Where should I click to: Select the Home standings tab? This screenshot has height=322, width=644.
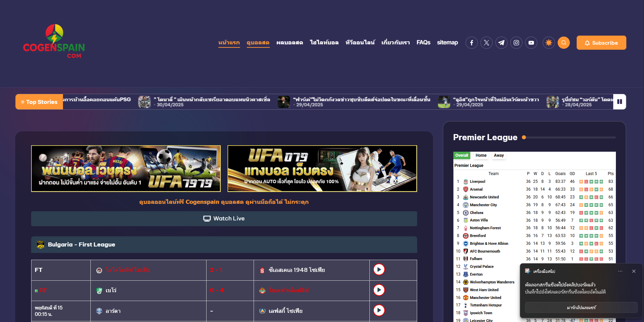(481, 155)
